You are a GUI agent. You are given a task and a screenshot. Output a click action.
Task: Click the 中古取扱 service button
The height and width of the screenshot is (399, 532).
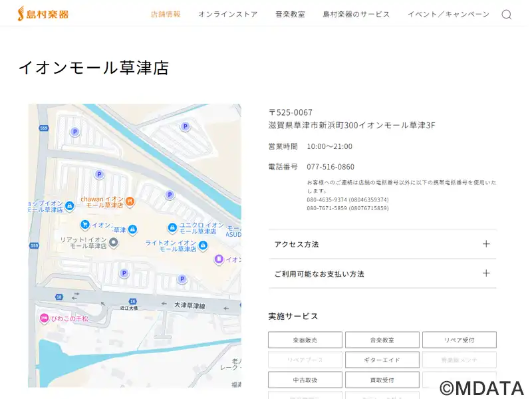305,380
